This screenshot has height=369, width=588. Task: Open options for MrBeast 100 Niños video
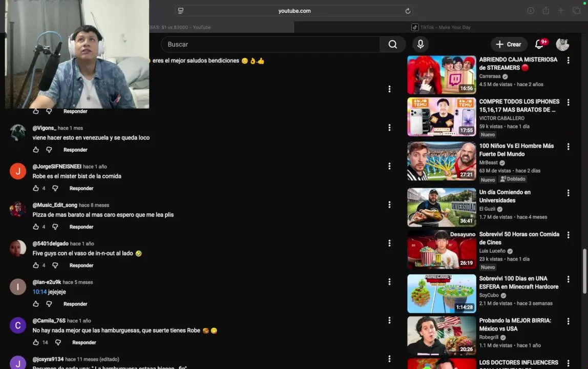tap(568, 147)
